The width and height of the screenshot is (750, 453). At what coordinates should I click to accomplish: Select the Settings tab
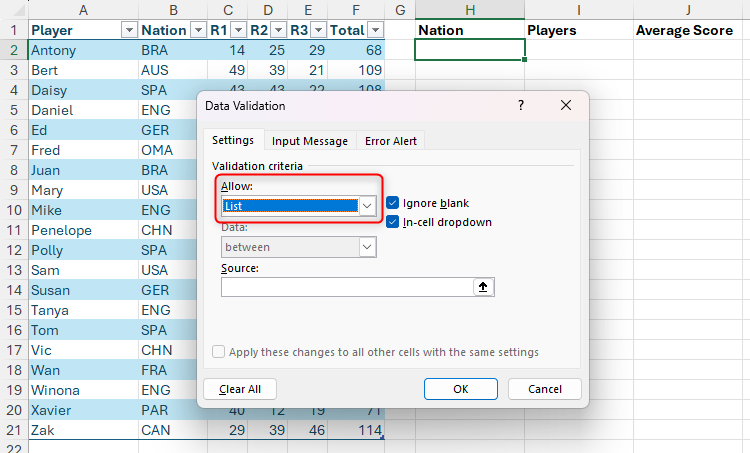[232, 141]
